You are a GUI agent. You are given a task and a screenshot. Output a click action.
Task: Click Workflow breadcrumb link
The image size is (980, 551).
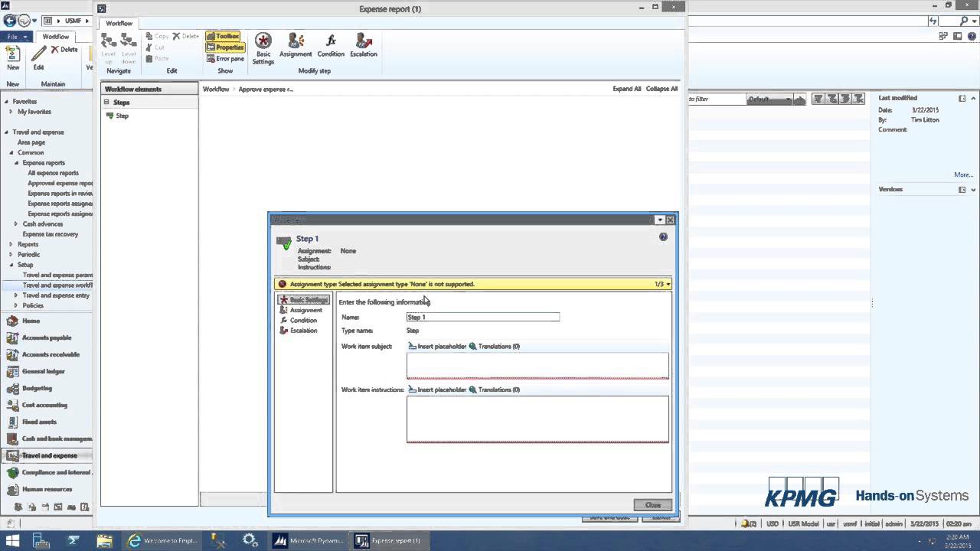click(x=216, y=89)
